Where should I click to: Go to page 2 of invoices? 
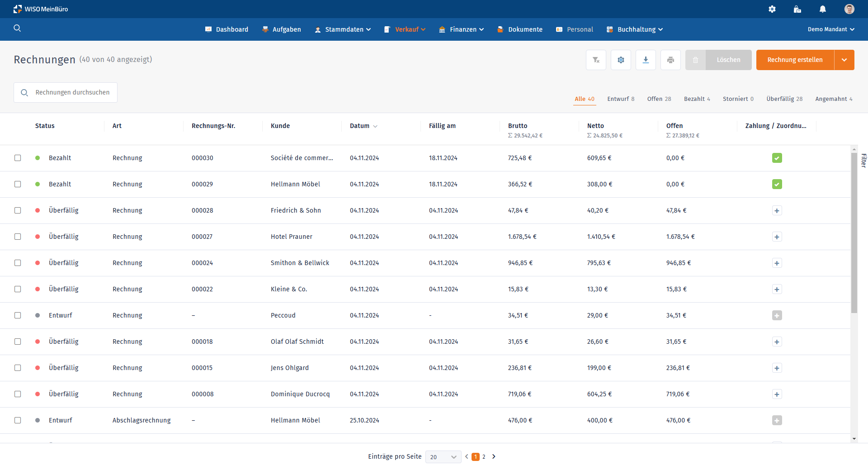coord(484,457)
